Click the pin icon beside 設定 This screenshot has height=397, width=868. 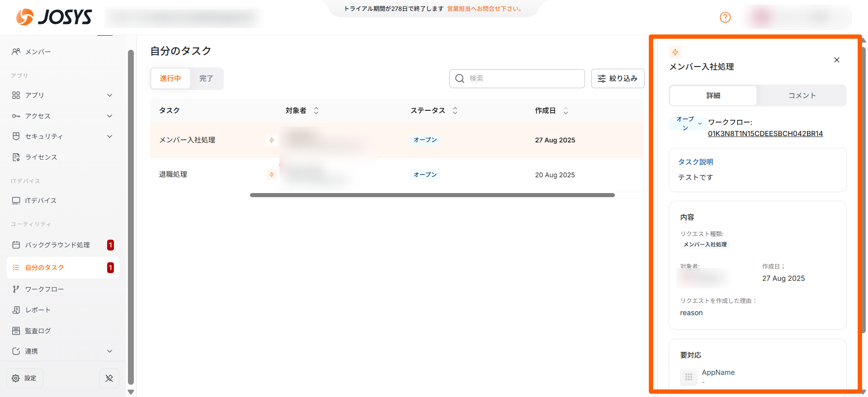[x=109, y=378]
